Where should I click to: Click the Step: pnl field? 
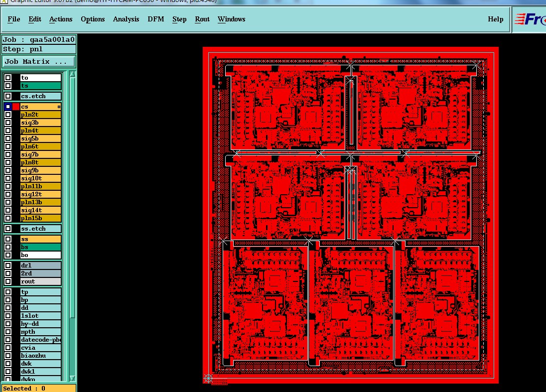coord(39,49)
